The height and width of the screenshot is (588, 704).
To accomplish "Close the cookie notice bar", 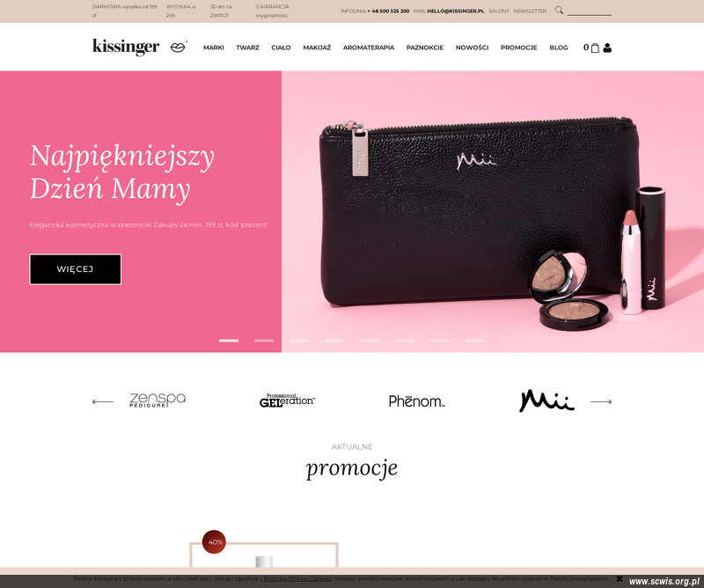I will [620, 578].
